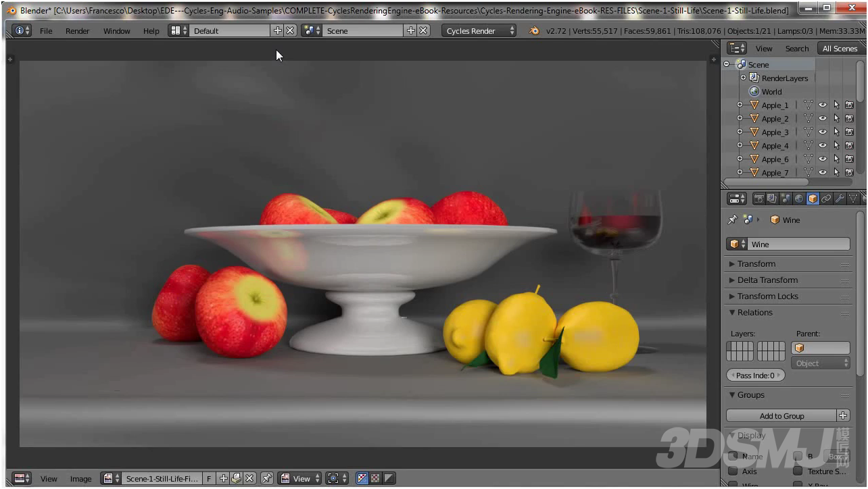
Task: Open the Properties editor type selector
Action: click(737, 199)
